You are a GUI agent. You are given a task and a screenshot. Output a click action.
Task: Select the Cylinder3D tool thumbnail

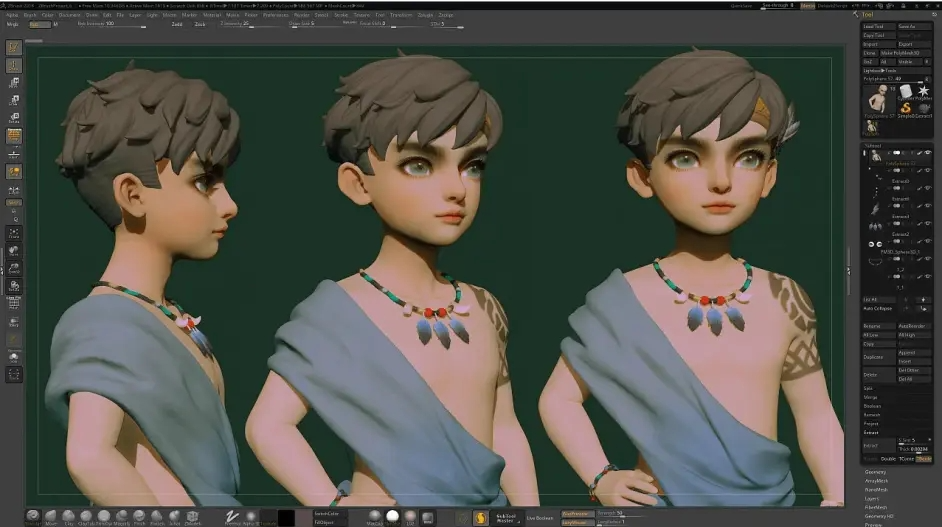(x=905, y=91)
